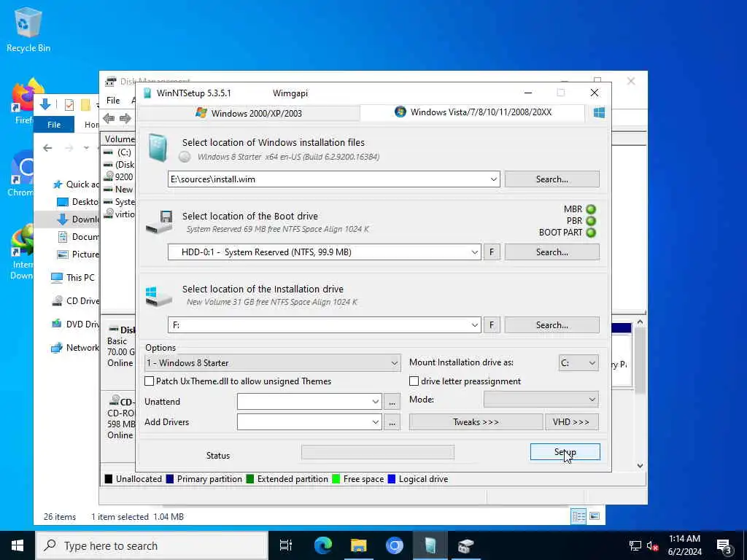Select This PC in Explorer sidebar
This screenshot has width=747, height=560.
click(x=74, y=278)
